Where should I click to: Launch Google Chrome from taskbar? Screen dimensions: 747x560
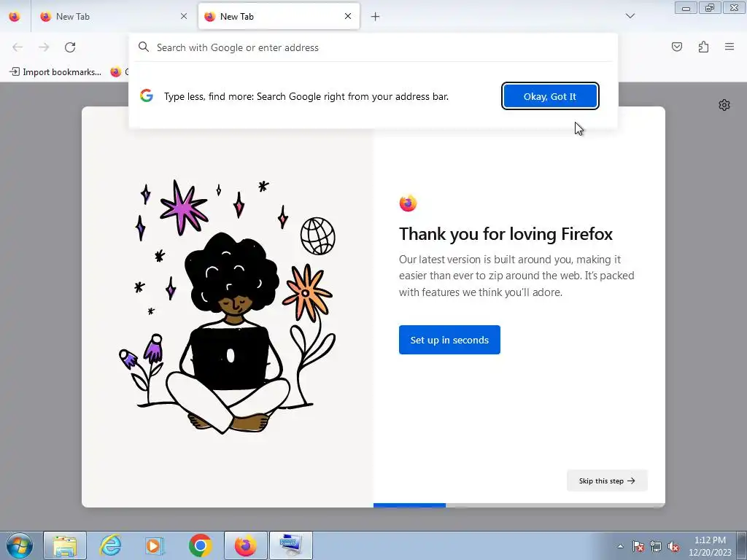click(x=200, y=545)
